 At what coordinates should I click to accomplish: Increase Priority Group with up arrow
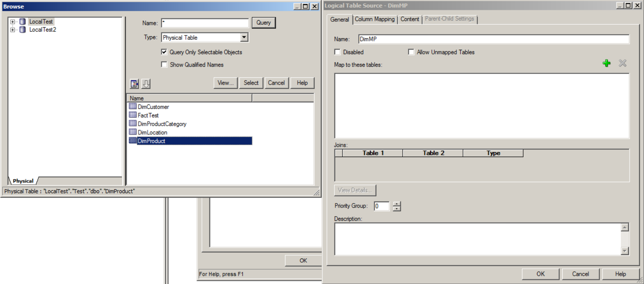coord(396,203)
